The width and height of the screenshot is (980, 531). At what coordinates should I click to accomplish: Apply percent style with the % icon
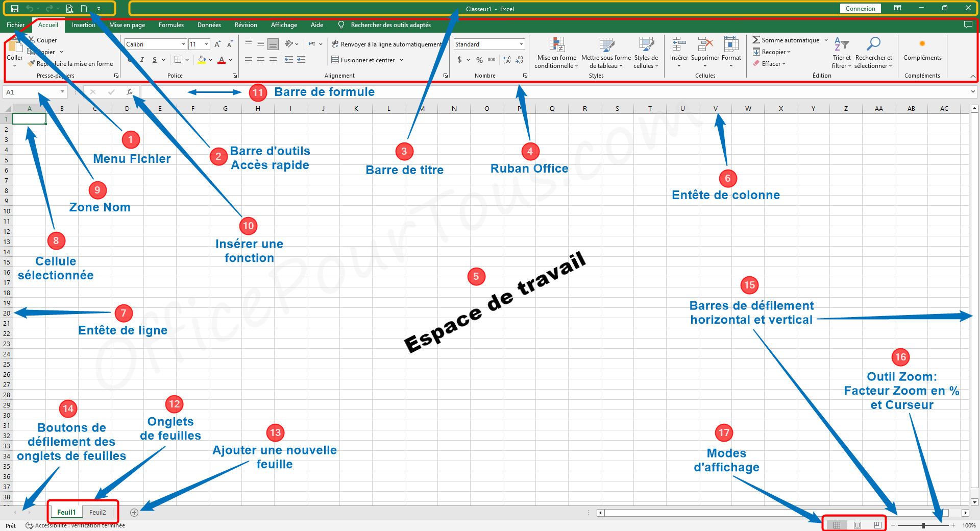479,60
